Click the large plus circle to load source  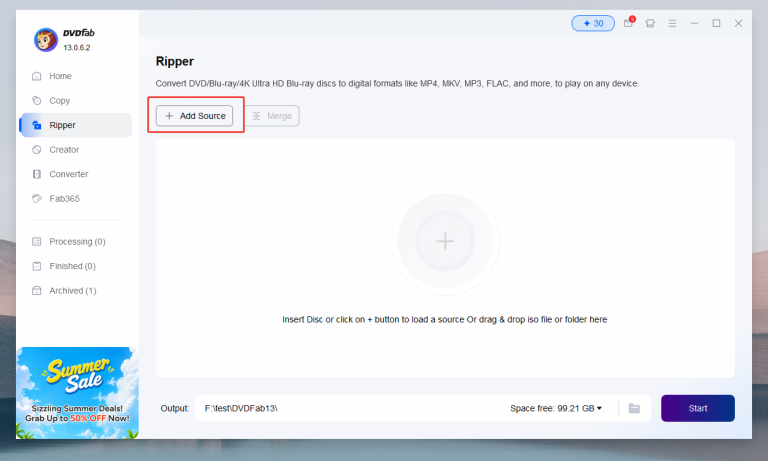(445, 241)
